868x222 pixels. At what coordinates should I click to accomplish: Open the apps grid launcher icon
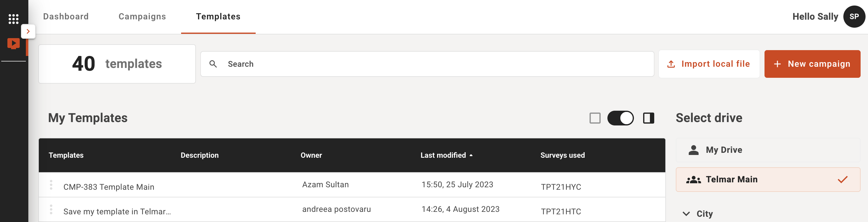[14, 19]
